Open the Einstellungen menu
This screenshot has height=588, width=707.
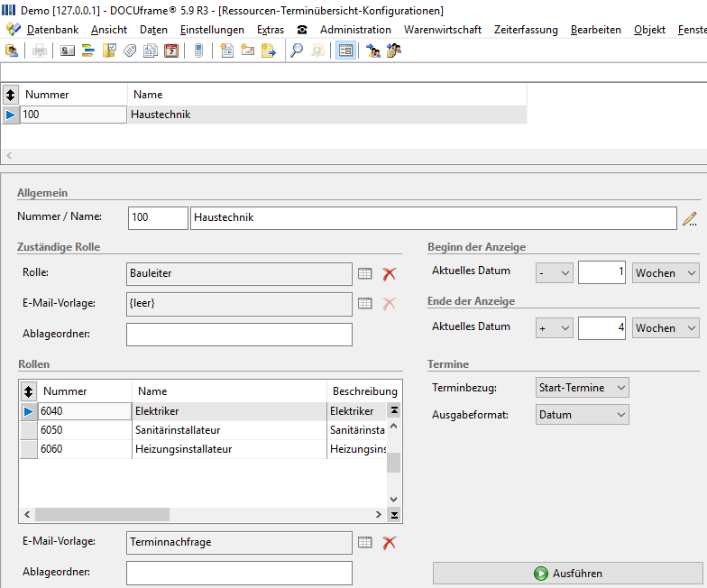point(212,30)
